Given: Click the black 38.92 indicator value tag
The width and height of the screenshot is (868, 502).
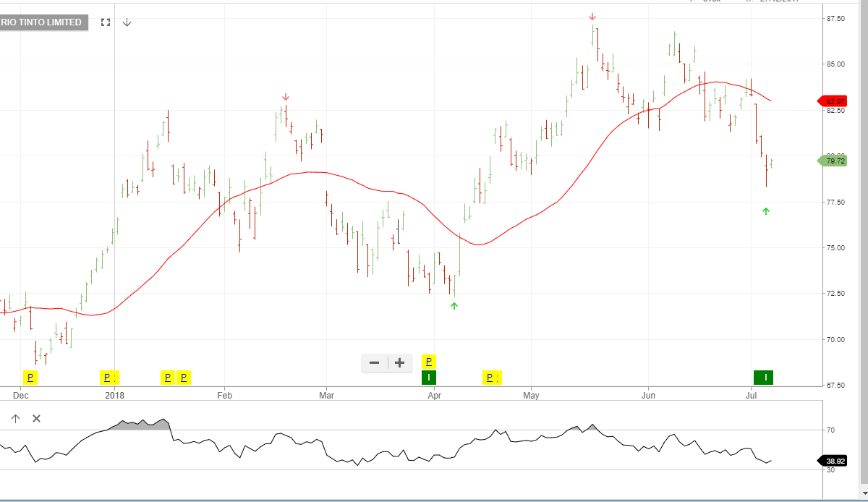Looking at the screenshot, I should tap(832, 461).
